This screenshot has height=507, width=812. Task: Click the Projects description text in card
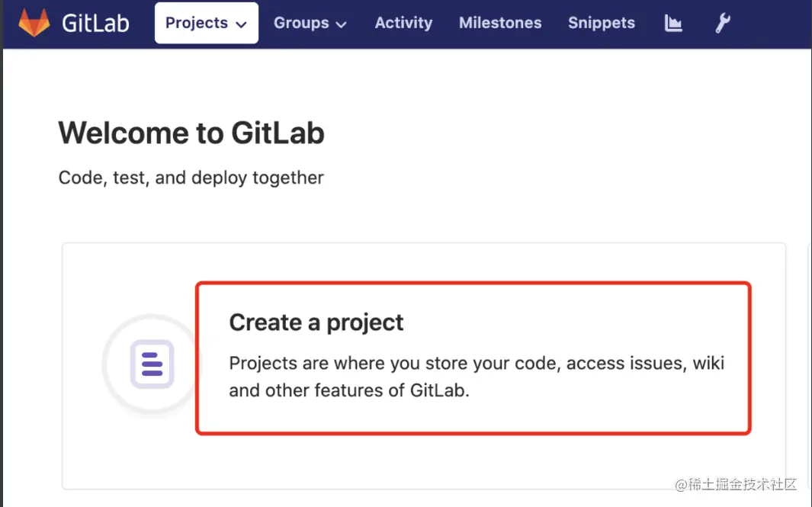477,377
